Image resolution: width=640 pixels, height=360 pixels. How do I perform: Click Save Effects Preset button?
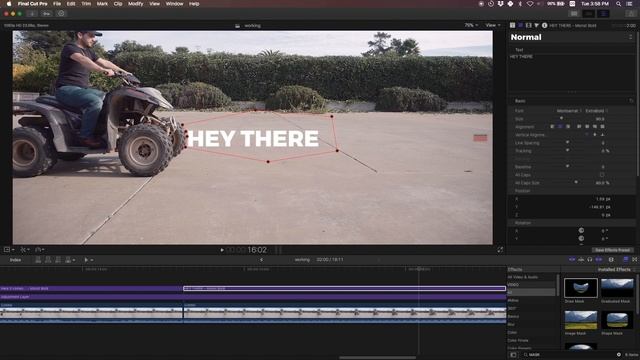[612, 250]
